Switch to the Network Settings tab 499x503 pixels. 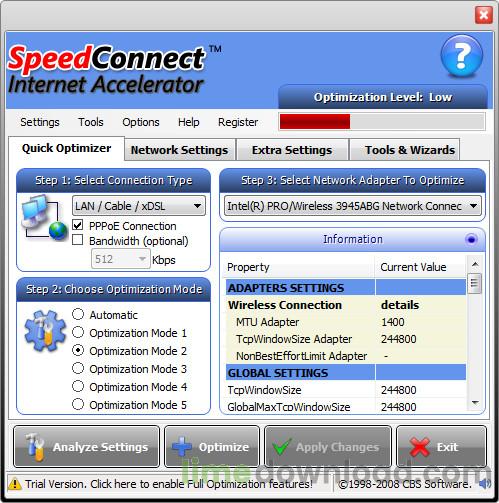pyautogui.click(x=179, y=150)
